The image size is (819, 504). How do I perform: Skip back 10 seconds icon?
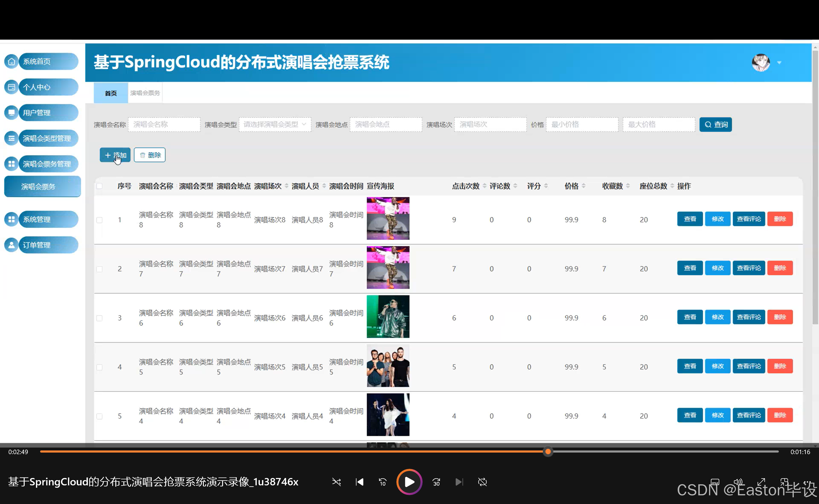point(382,482)
